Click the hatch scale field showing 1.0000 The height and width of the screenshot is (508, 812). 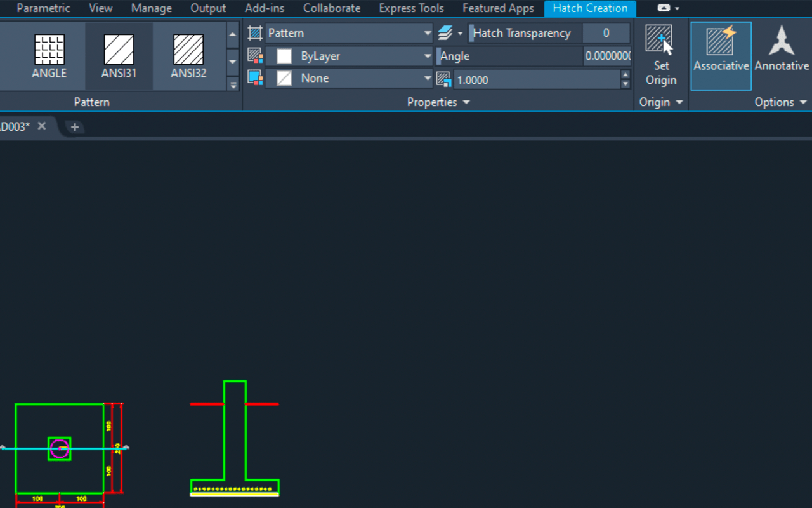[x=536, y=80]
